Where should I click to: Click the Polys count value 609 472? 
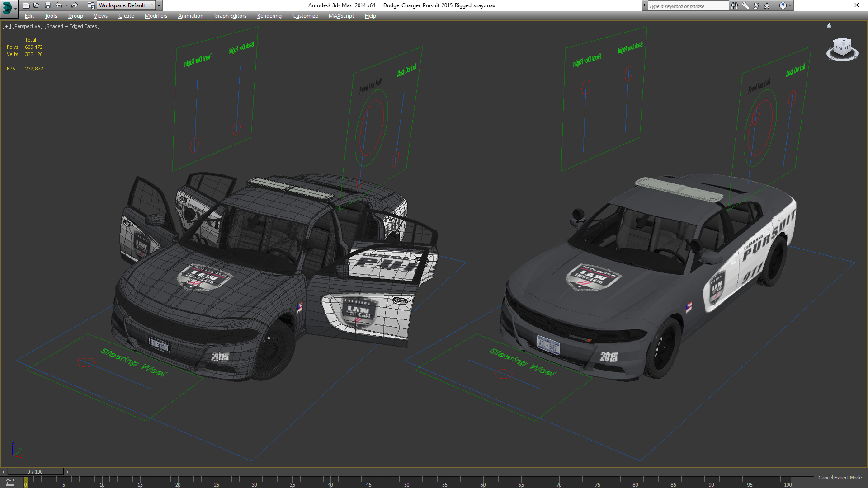point(34,47)
